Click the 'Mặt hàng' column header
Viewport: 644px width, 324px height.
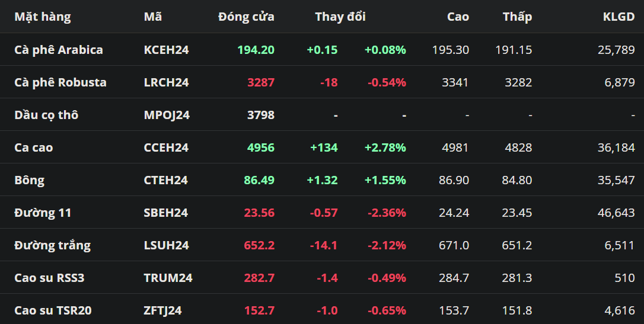click(x=42, y=17)
